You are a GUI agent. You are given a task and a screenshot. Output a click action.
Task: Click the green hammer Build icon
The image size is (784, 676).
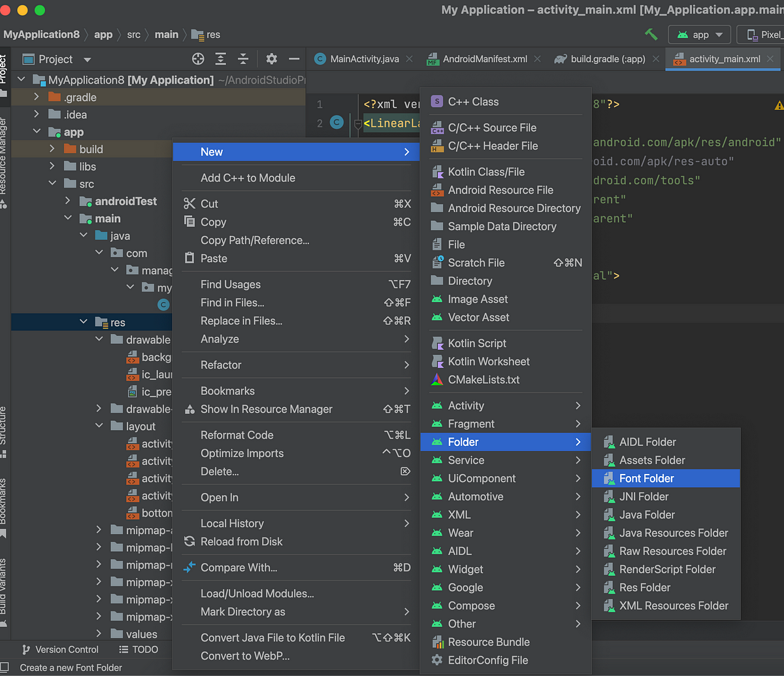[x=651, y=34]
